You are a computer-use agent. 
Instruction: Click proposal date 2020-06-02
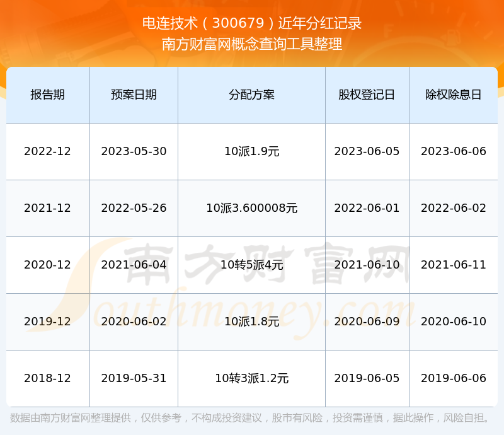tap(134, 321)
